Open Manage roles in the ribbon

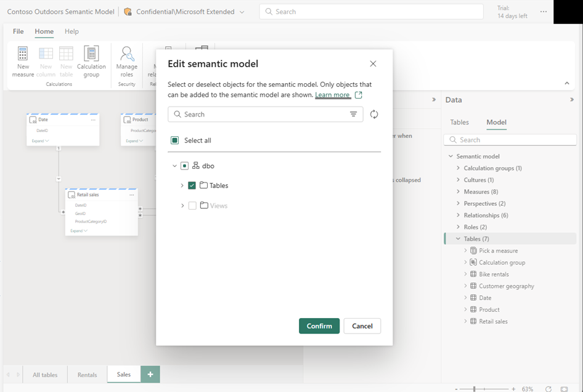[x=127, y=62]
